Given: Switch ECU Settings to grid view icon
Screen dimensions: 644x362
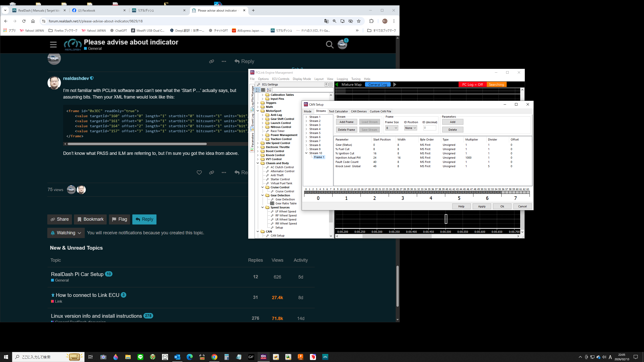Looking at the screenshot, I should [x=263, y=90].
